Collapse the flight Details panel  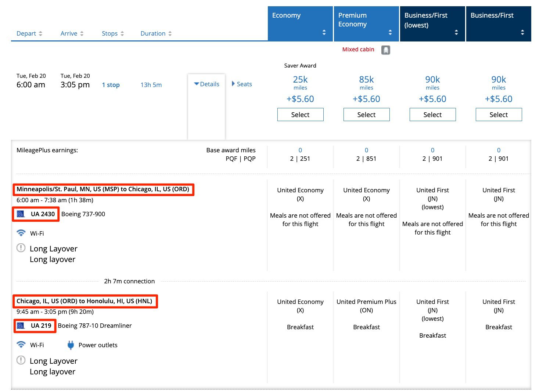[x=206, y=84]
